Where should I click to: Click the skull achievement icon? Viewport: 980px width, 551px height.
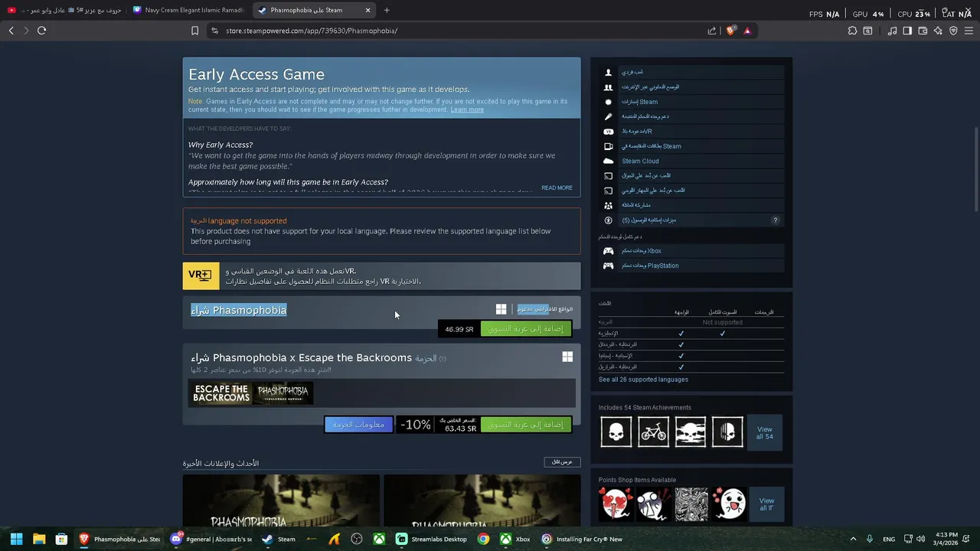point(616,432)
